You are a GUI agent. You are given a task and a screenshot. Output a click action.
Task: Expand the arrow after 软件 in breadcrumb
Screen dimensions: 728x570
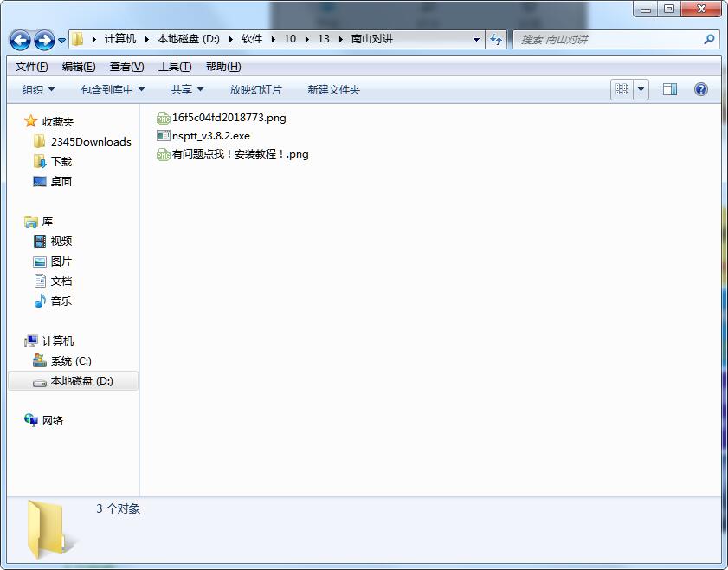273,40
